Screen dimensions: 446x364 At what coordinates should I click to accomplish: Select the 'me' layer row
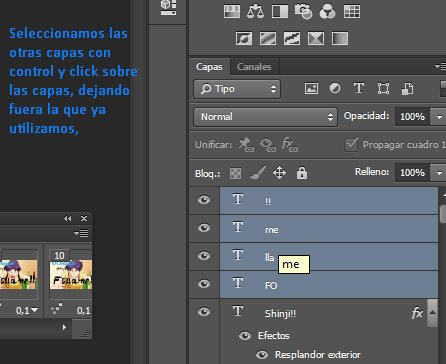[329, 228]
